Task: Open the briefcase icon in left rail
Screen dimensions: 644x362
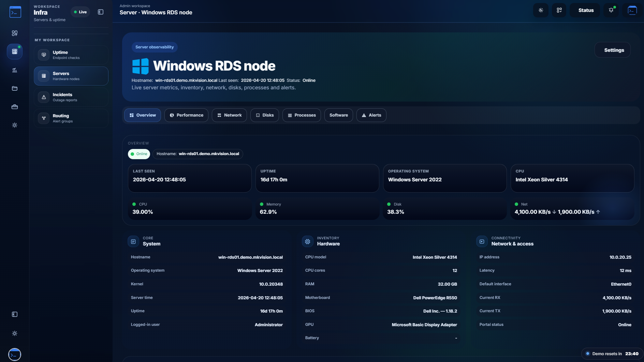Action: click(15, 107)
